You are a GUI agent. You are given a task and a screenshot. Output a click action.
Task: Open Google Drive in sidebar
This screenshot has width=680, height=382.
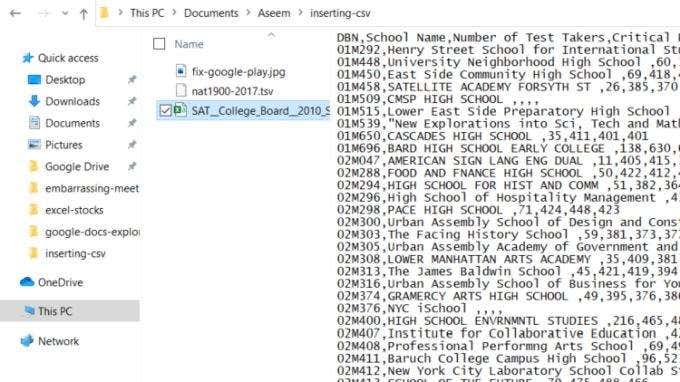tap(77, 167)
